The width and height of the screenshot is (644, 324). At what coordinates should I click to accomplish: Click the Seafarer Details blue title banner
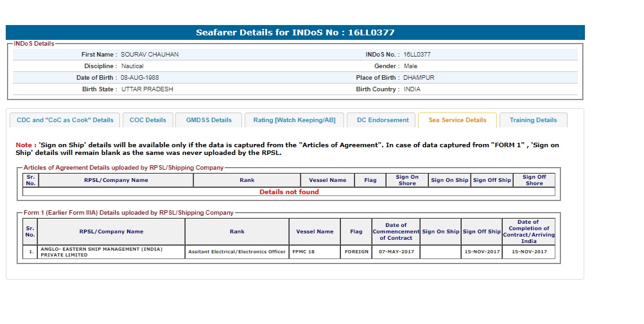295,32
